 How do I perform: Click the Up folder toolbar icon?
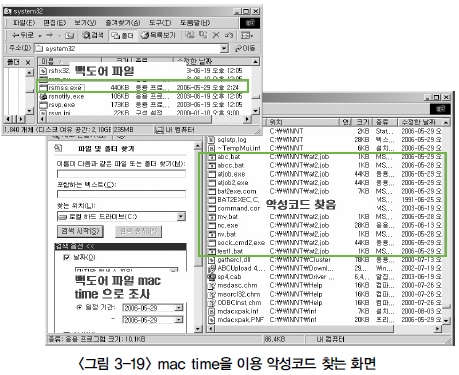click(x=69, y=35)
